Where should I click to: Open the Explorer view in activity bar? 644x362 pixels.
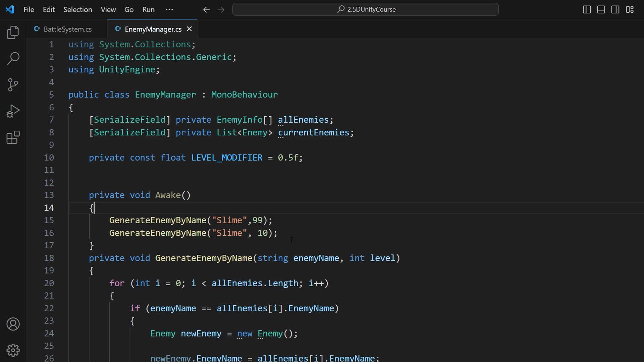click(13, 33)
